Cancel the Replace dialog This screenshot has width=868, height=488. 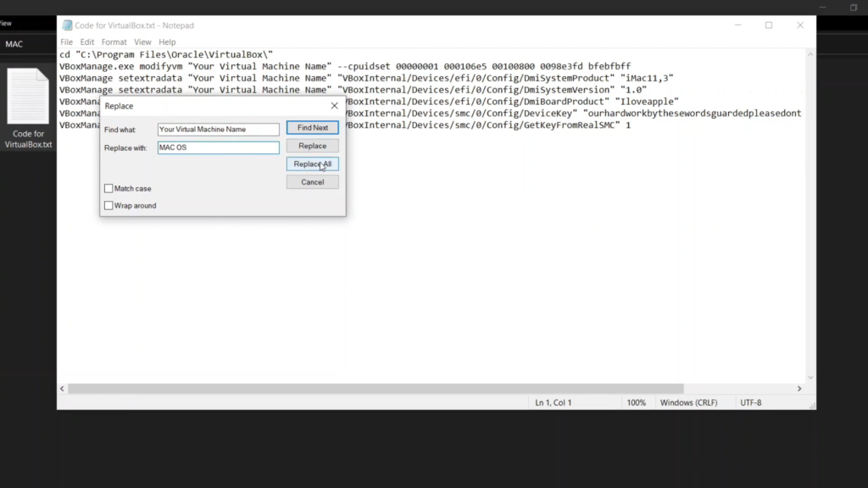tap(312, 182)
